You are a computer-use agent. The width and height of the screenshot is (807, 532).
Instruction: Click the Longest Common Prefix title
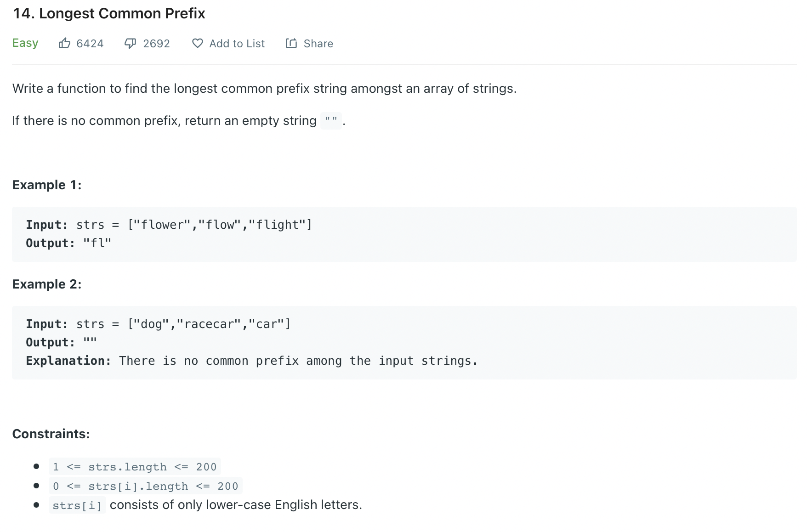tap(109, 13)
